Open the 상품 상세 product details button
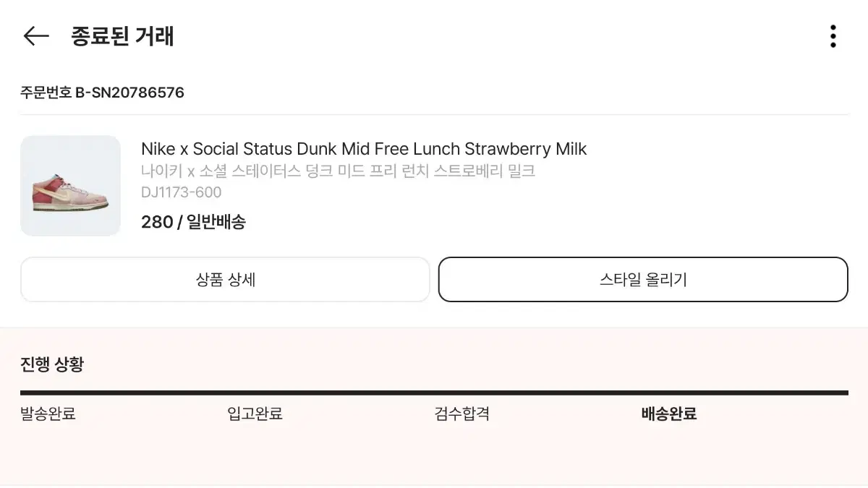 [x=225, y=280]
